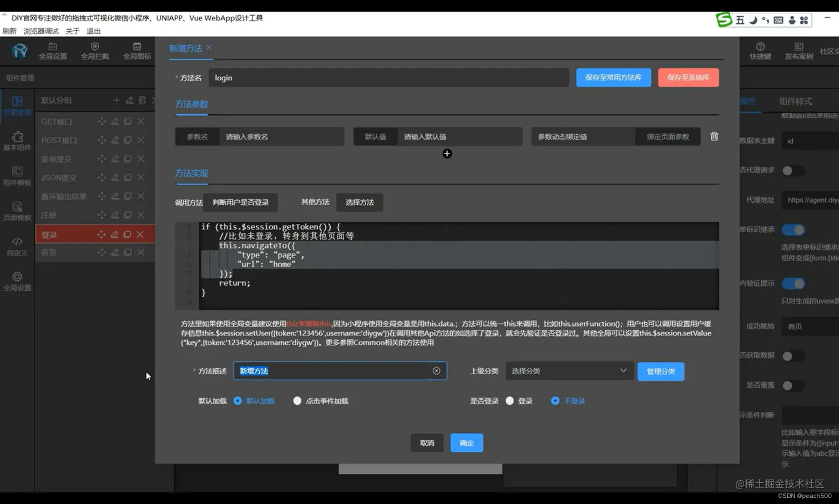Screen dimensions: 839x504
Task: Click 确定 button
Action: click(x=467, y=443)
